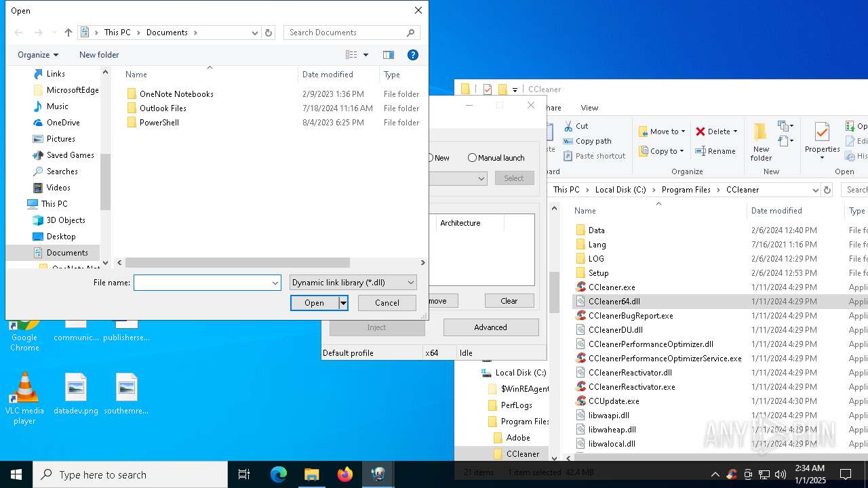
Task: Select the Lang folder in CCleaner directory
Action: click(597, 245)
